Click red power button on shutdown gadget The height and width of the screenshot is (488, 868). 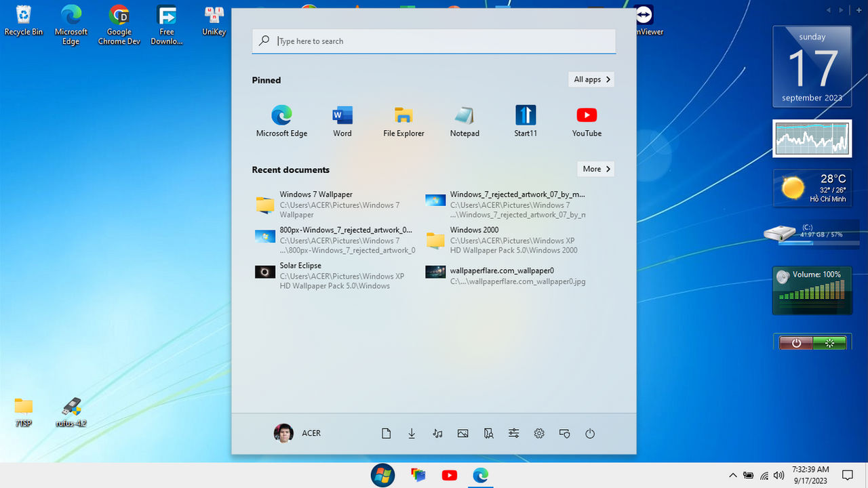pos(796,343)
